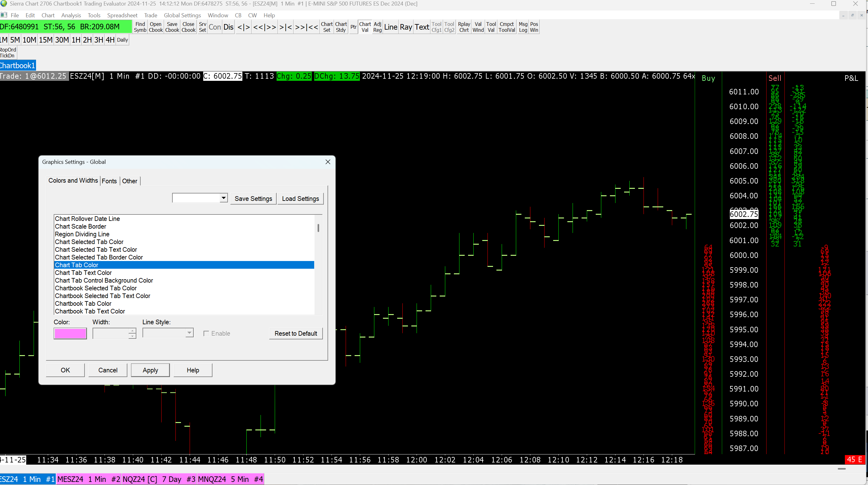Switch to the Fonts tab

[x=109, y=181]
